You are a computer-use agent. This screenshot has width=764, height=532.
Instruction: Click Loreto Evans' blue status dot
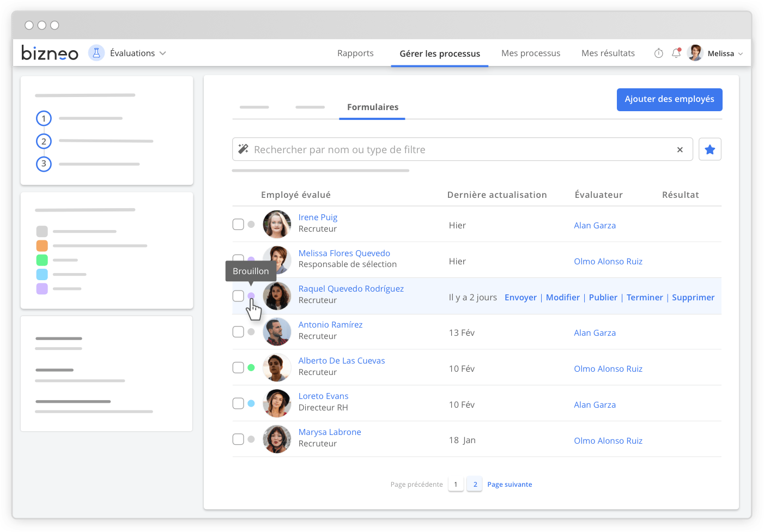pyautogui.click(x=251, y=403)
